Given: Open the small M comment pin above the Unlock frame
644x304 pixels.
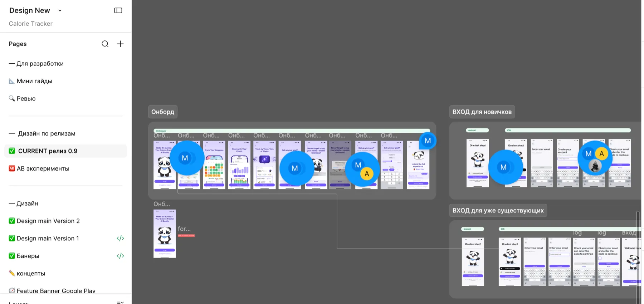Looking at the screenshot, I should 428,141.
